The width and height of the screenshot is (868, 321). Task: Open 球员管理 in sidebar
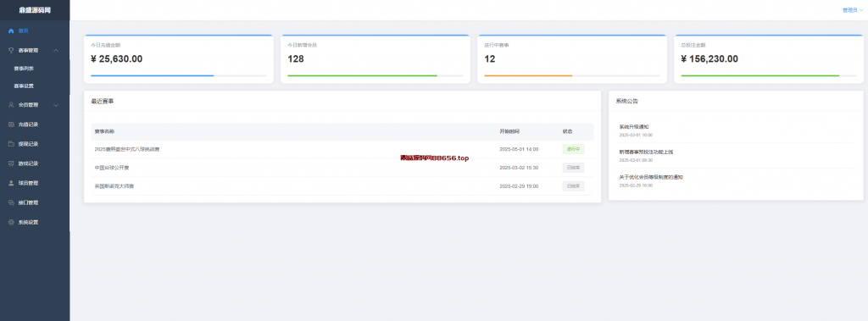click(35, 183)
